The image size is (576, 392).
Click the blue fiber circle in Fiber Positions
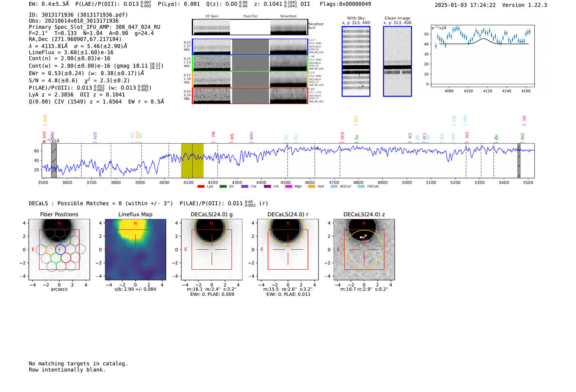[x=60, y=249]
